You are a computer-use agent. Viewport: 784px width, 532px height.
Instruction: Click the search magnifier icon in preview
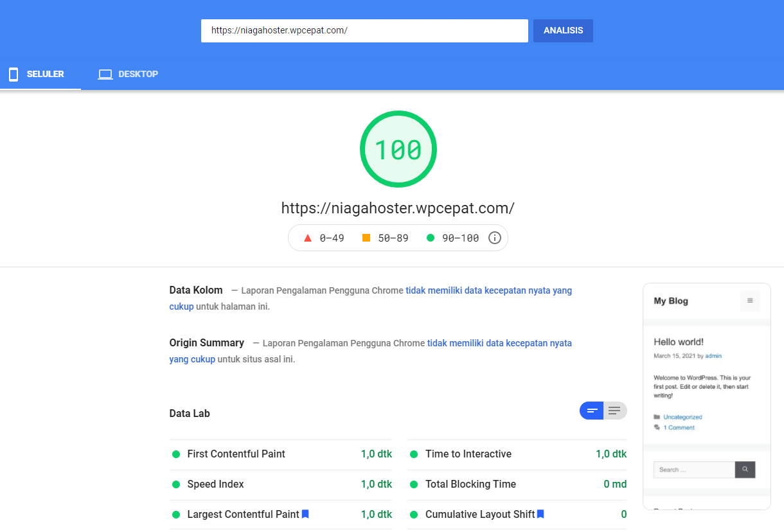pyautogui.click(x=745, y=470)
